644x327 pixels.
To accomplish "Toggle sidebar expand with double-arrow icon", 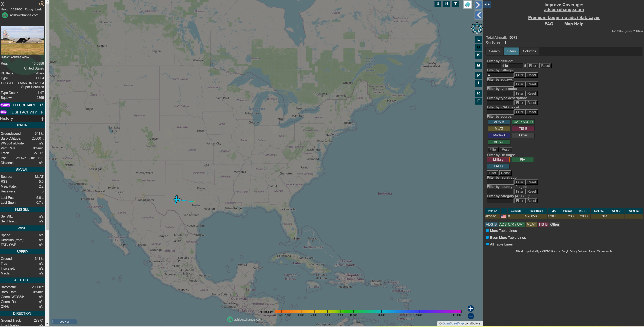I will point(487,5).
